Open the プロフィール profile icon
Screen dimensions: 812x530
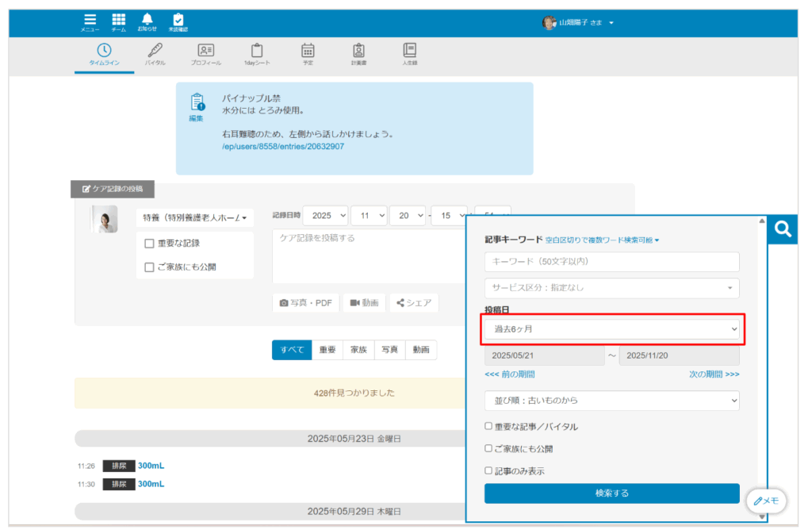[206, 49]
